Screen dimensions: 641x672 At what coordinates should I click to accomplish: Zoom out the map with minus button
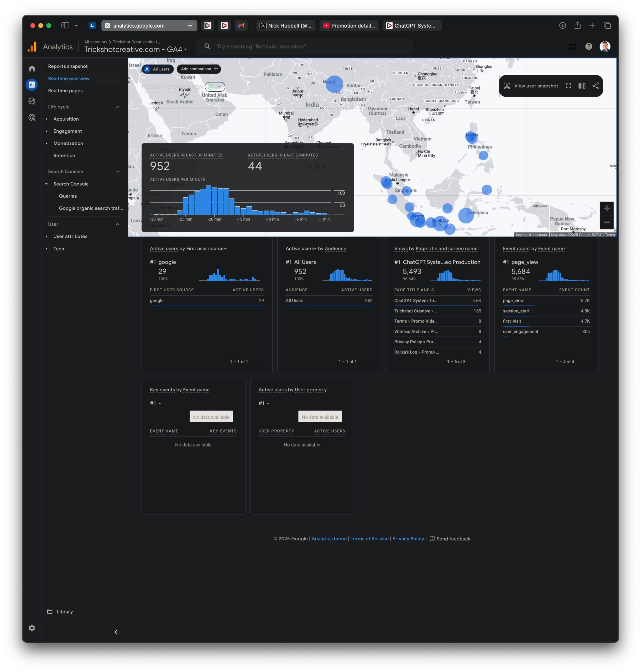click(x=607, y=222)
